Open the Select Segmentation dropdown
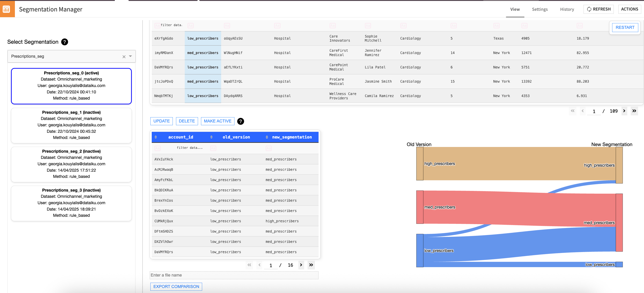Viewport: 644px width, 293px height. tap(130, 57)
